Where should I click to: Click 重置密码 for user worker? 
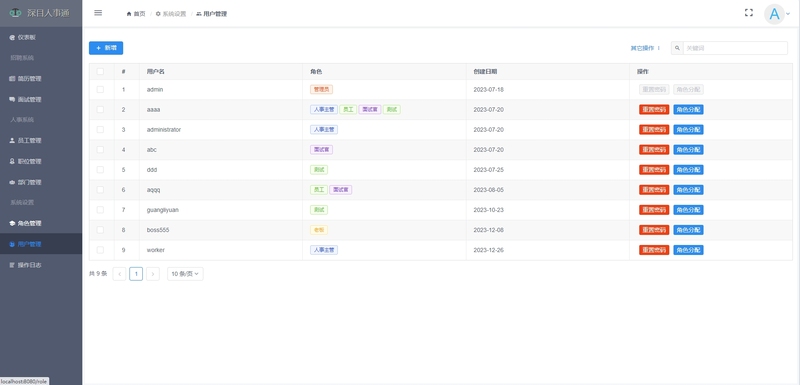click(x=654, y=250)
